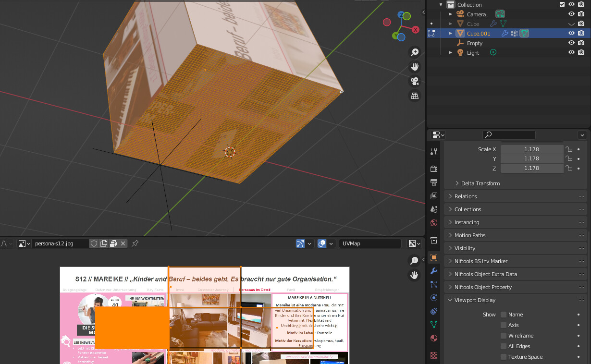Hide the Collection in viewport
The width and height of the screenshot is (591, 364).
(571, 4)
